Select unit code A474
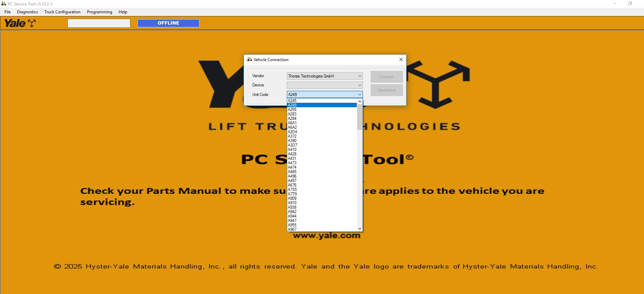The height and width of the screenshot is (294, 644). click(x=322, y=167)
